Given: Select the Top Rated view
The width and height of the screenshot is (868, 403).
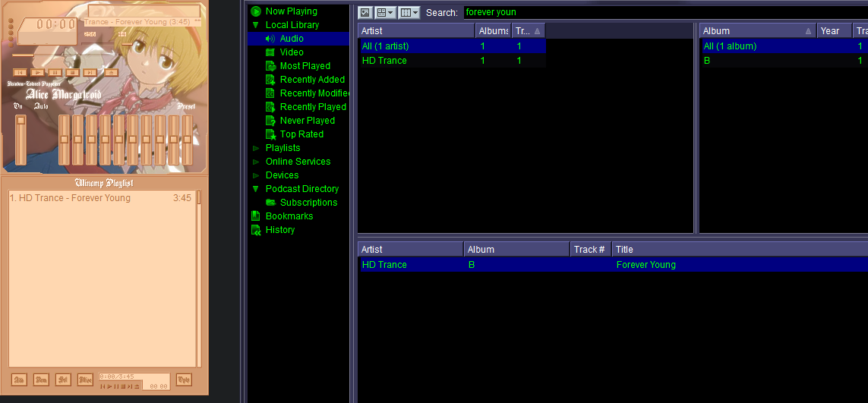Looking at the screenshot, I should coord(301,134).
